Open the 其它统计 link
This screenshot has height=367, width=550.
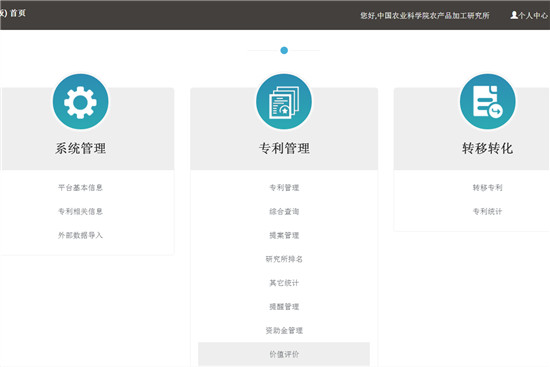point(284,283)
